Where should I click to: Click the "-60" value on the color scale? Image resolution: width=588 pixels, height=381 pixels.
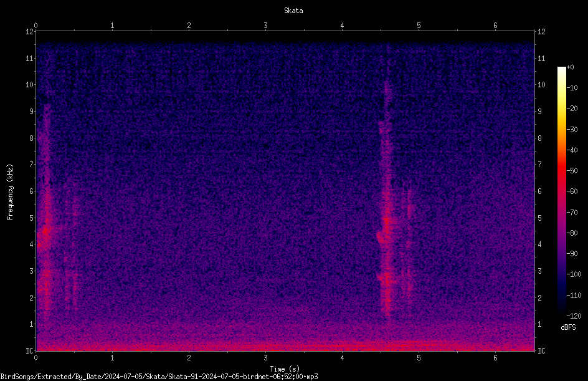click(572, 191)
